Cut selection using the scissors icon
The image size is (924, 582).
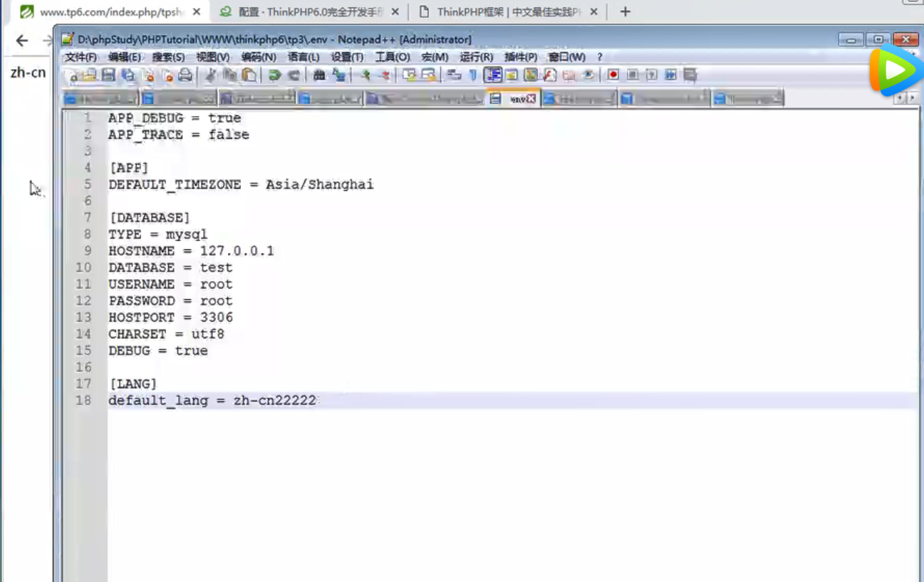(211, 75)
